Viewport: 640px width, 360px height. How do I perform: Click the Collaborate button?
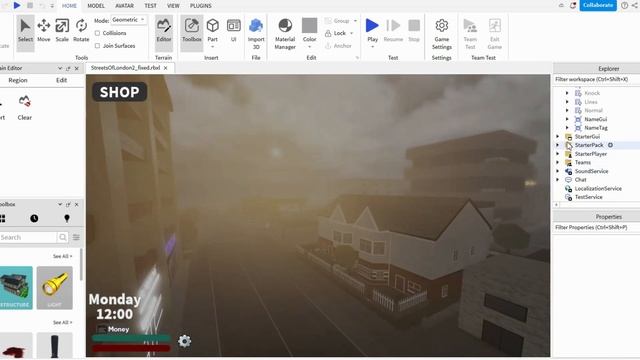click(x=598, y=5)
